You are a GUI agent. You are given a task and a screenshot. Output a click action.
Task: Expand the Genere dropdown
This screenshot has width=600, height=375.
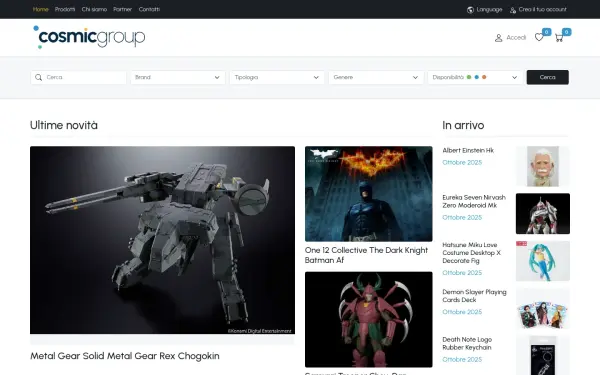(376, 77)
